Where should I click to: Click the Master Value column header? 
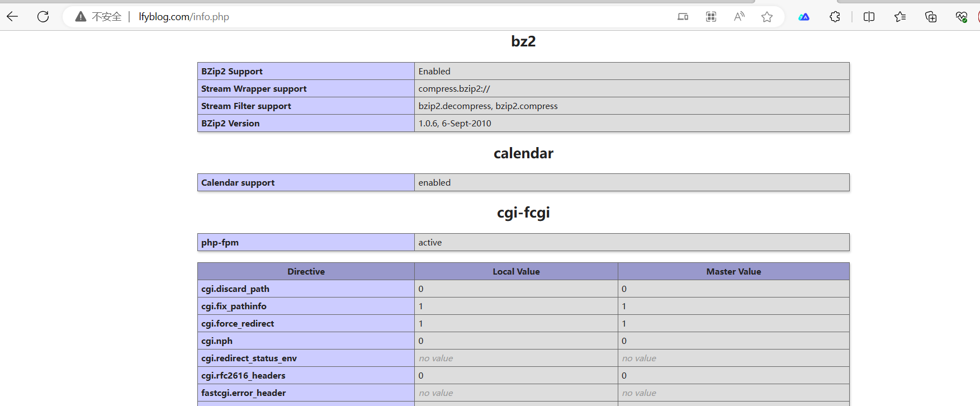point(733,271)
